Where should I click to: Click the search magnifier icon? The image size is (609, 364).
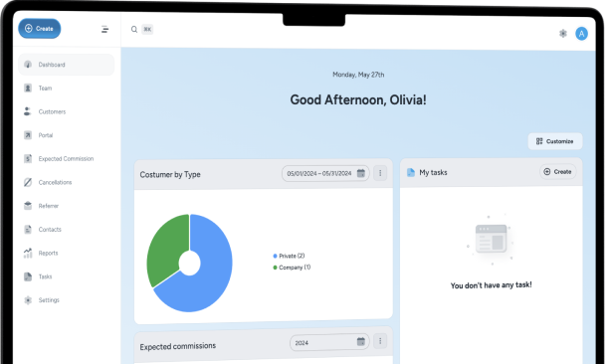coord(134,29)
